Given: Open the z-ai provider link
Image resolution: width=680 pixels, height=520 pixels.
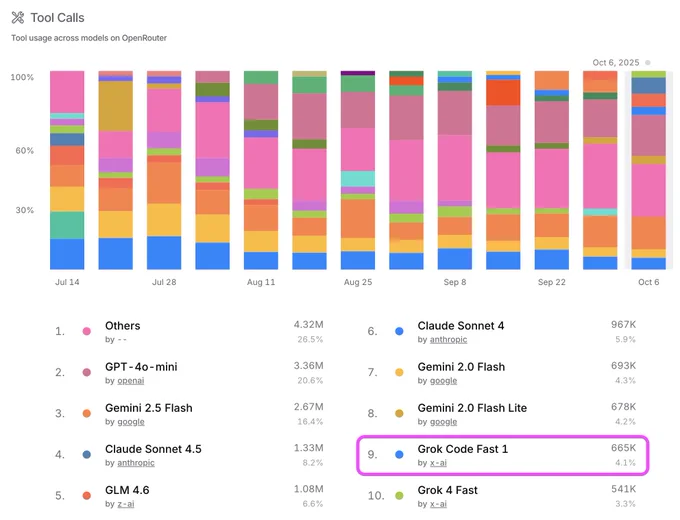Looking at the screenshot, I should (126, 504).
